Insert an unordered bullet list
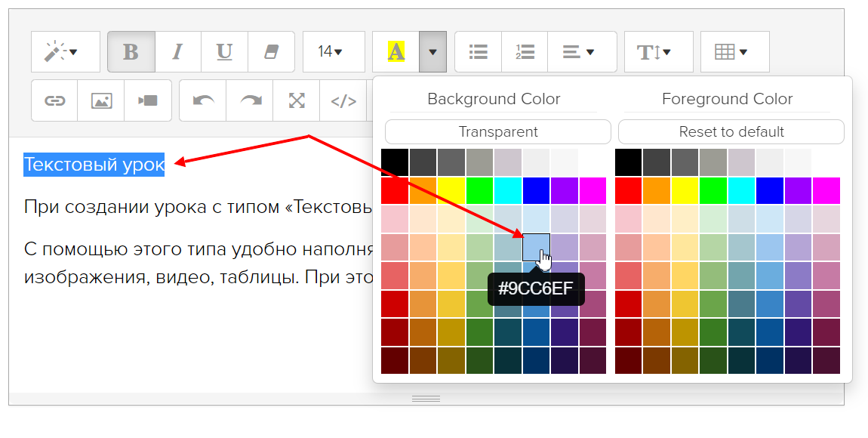This screenshot has height=438, width=868. (478, 52)
